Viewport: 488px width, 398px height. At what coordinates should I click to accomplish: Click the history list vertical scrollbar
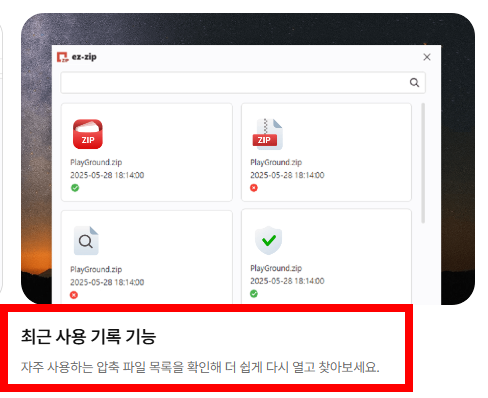pos(423,163)
